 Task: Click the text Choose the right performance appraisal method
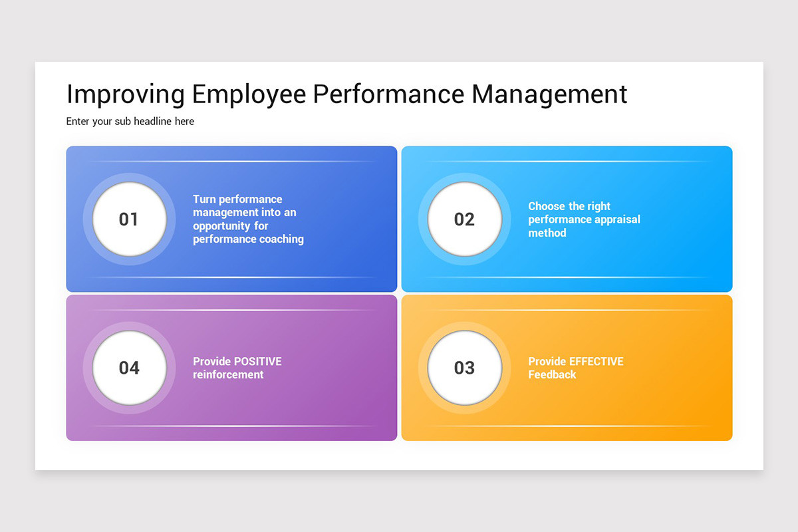click(584, 219)
